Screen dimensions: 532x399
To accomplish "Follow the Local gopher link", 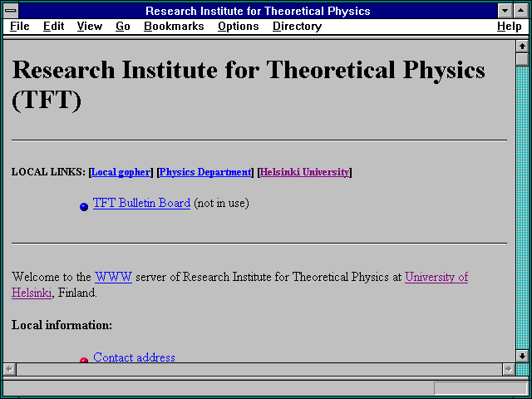I will (x=121, y=172).
